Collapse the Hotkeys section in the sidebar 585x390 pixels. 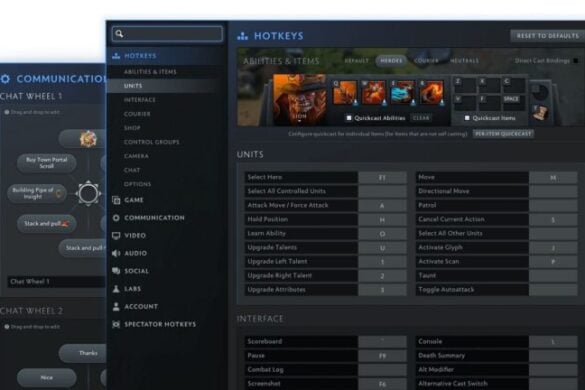click(166, 56)
